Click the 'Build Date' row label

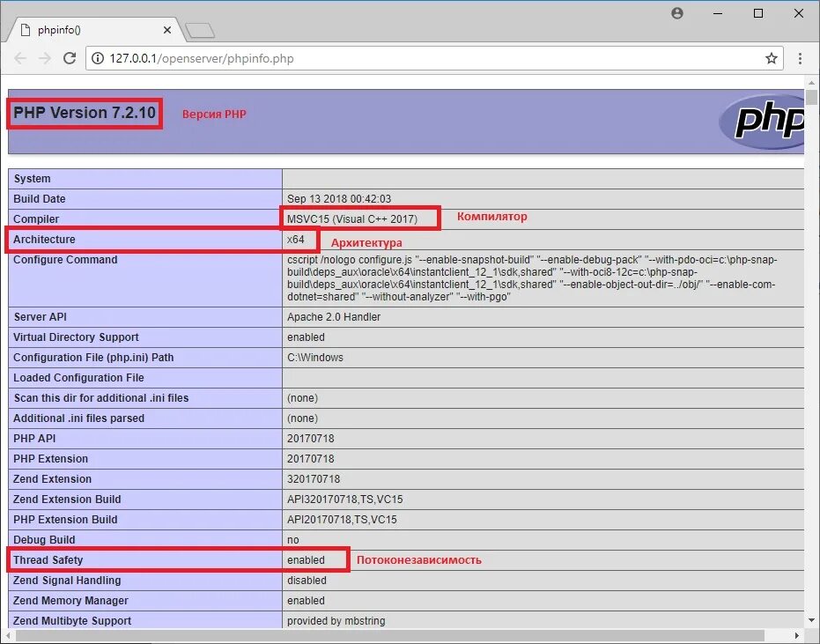pyautogui.click(x=40, y=199)
